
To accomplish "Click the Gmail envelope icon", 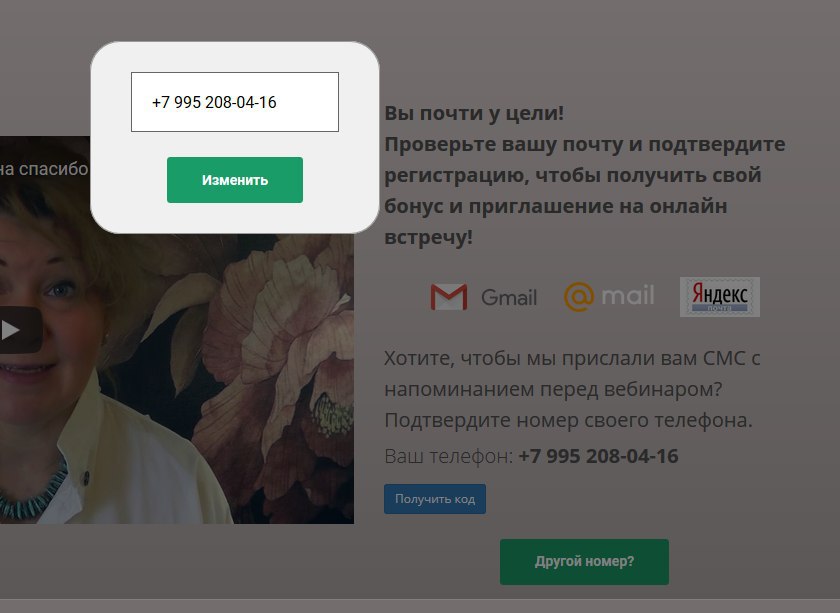I will tap(449, 297).
